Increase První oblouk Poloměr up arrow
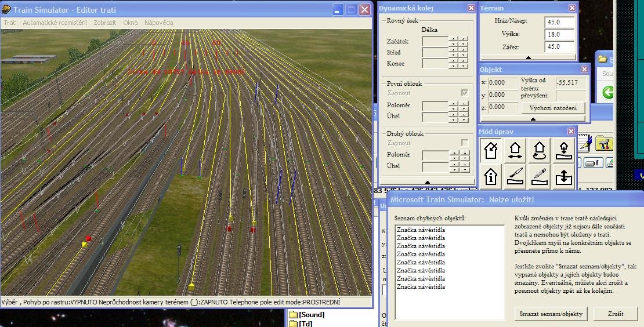Screen dimensions: 644x327 coord(453,103)
